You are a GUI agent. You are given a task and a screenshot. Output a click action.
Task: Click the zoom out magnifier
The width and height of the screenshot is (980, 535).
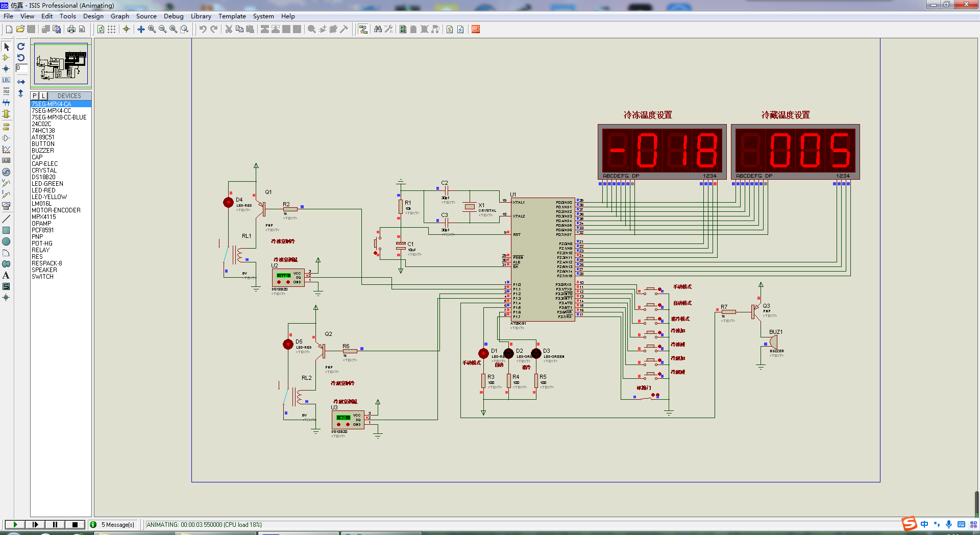pyautogui.click(x=162, y=29)
